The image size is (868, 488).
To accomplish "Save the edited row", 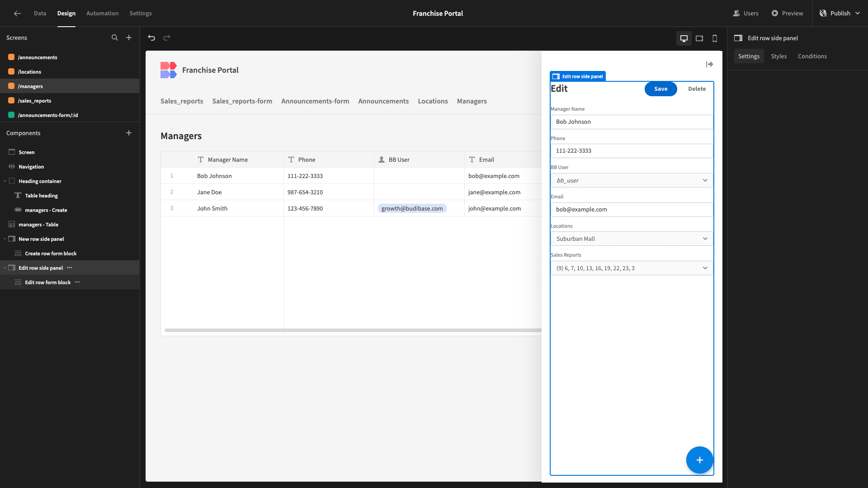I will [660, 89].
